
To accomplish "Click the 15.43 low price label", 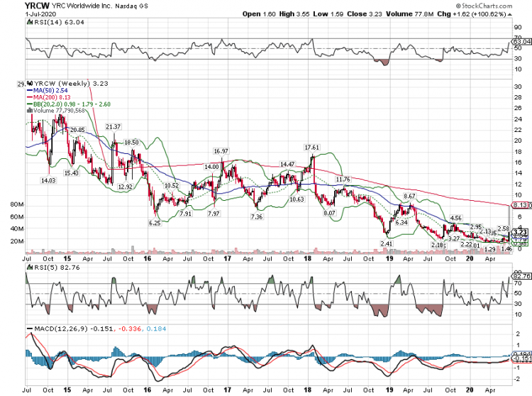I will (72, 173).
